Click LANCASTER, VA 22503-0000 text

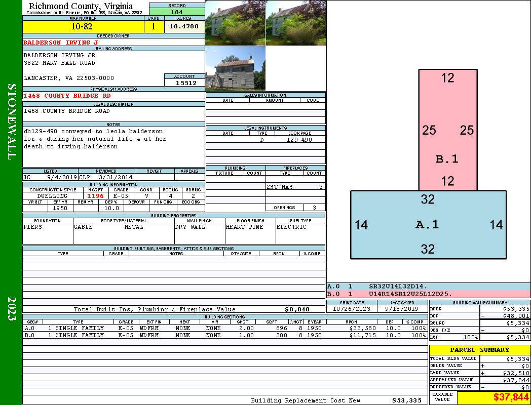click(69, 78)
